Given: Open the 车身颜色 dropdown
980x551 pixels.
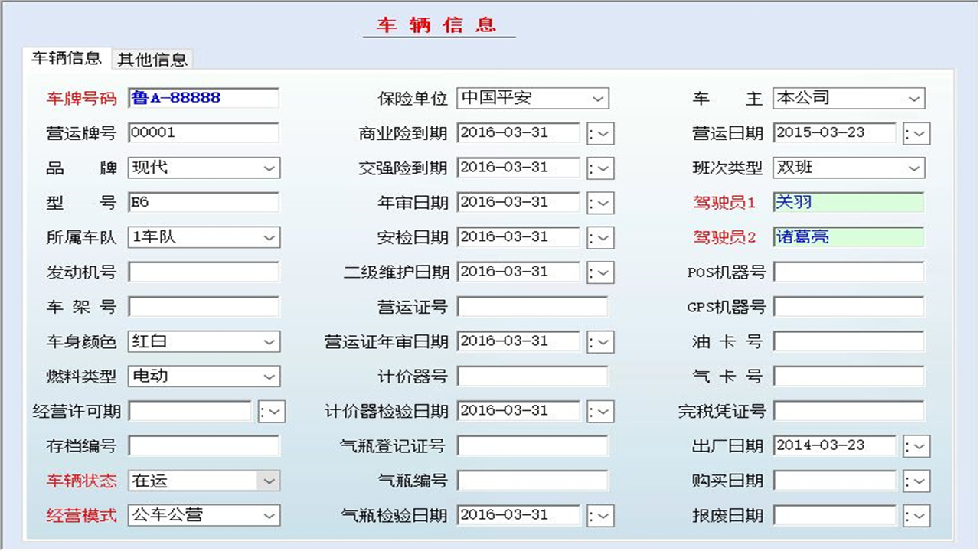Looking at the screenshot, I should point(269,341).
